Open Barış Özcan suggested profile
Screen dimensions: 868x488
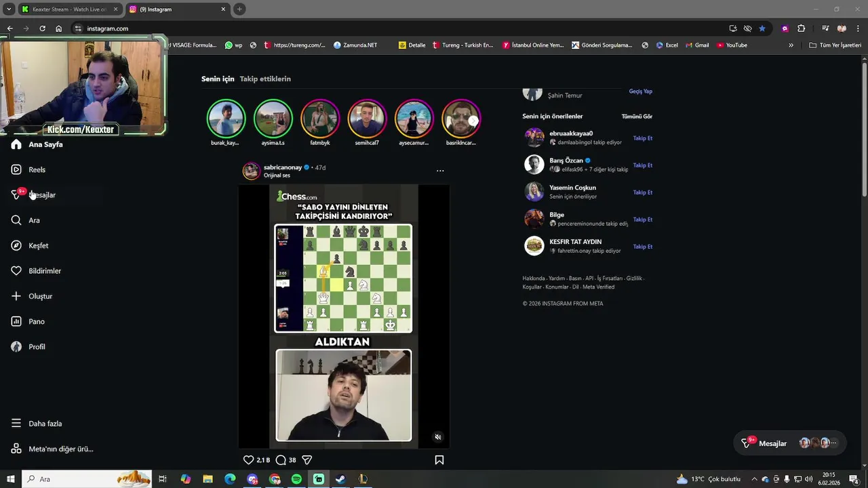566,161
